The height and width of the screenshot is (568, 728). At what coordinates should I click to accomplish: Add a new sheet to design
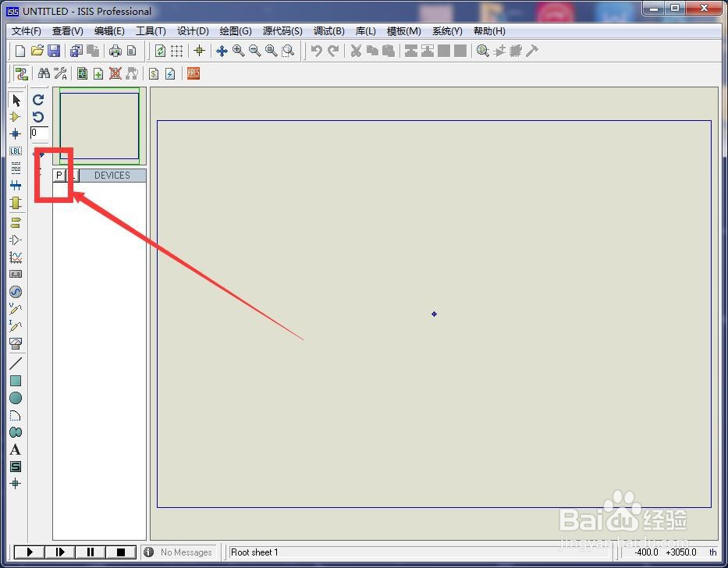pos(98,73)
